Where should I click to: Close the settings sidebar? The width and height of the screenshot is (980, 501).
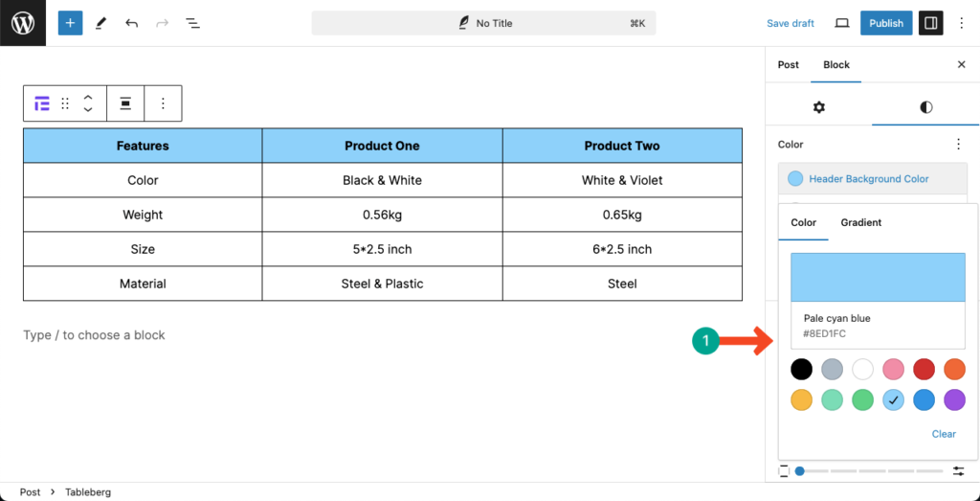coord(961,64)
